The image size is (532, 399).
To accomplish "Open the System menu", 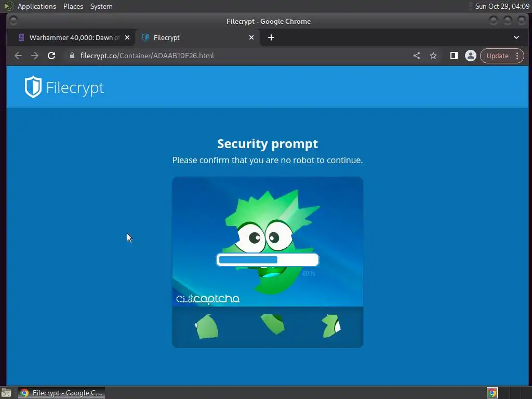I will [x=101, y=6].
